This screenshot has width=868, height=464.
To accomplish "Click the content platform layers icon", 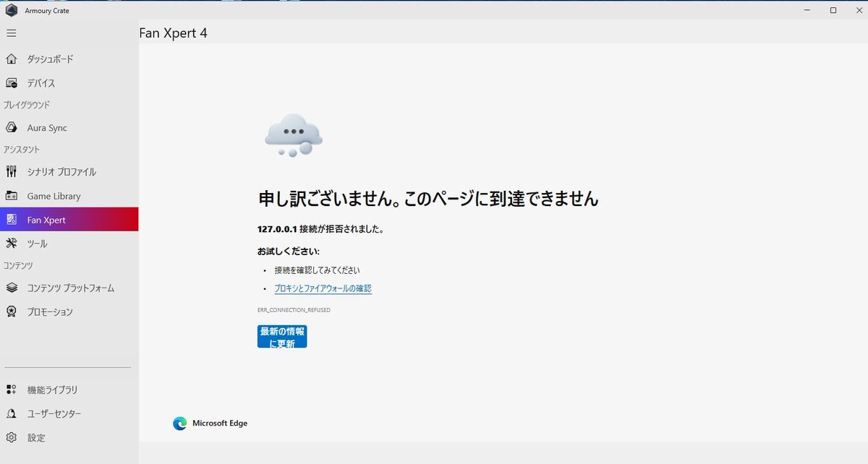I will [x=12, y=288].
